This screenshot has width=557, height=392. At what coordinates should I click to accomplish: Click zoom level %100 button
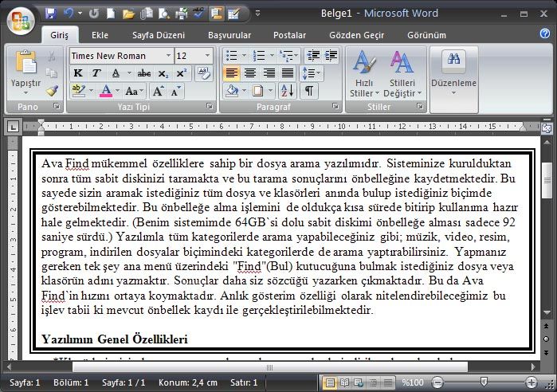[413, 382]
